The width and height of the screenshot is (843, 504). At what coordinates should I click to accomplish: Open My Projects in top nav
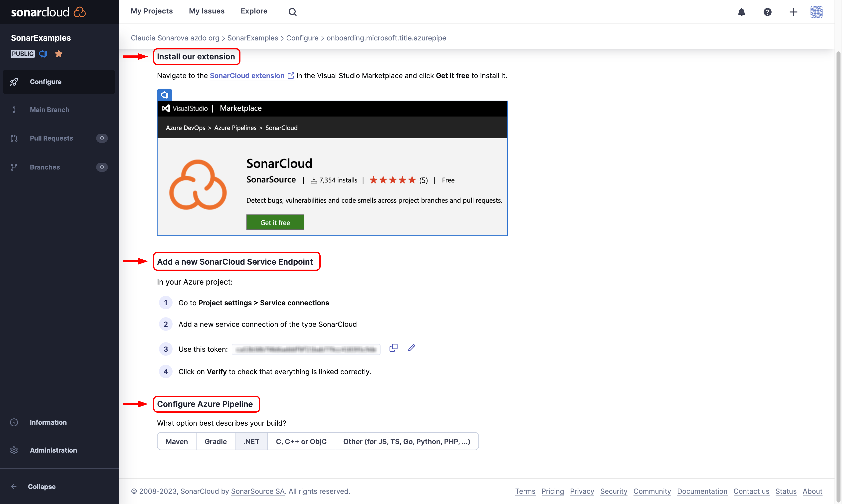(x=152, y=11)
